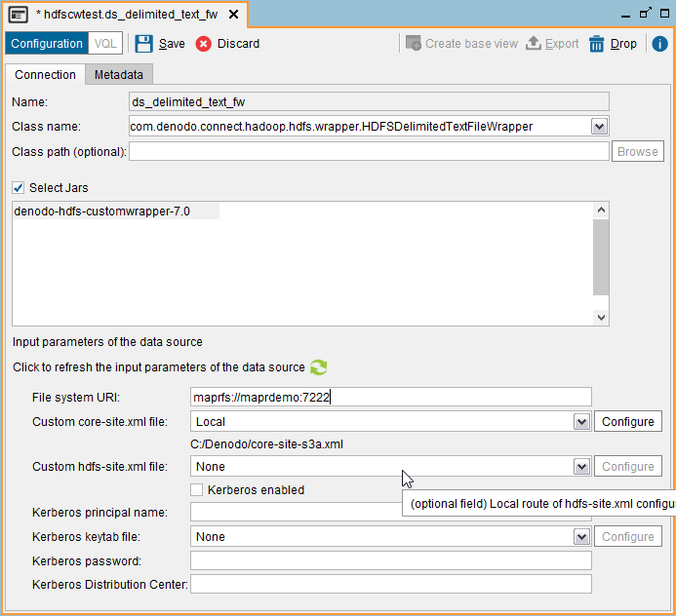The height and width of the screenshot is (616, 676).
Task: Click the Drop label
Action: click(623, 44)
